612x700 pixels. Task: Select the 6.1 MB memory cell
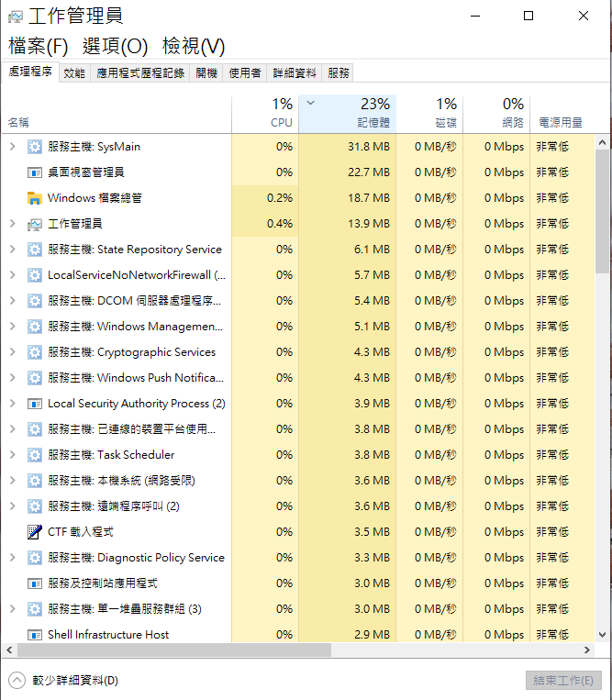click(x=348, y=250)
